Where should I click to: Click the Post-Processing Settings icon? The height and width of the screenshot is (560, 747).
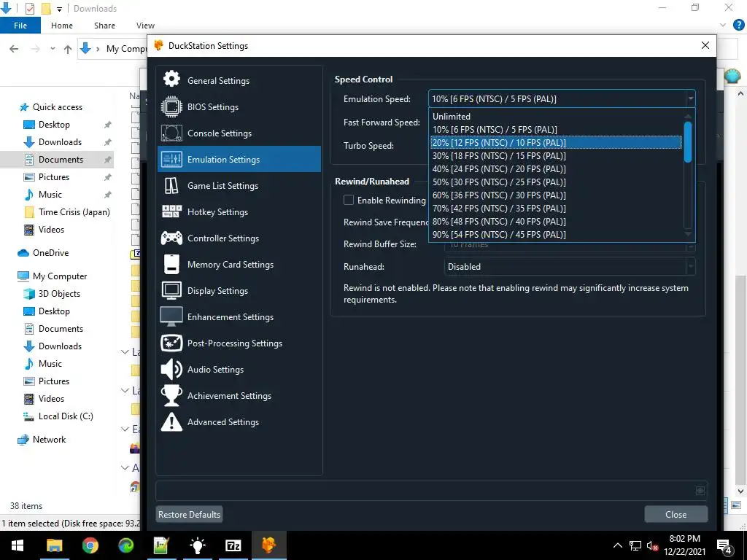(x=171, y=343)
